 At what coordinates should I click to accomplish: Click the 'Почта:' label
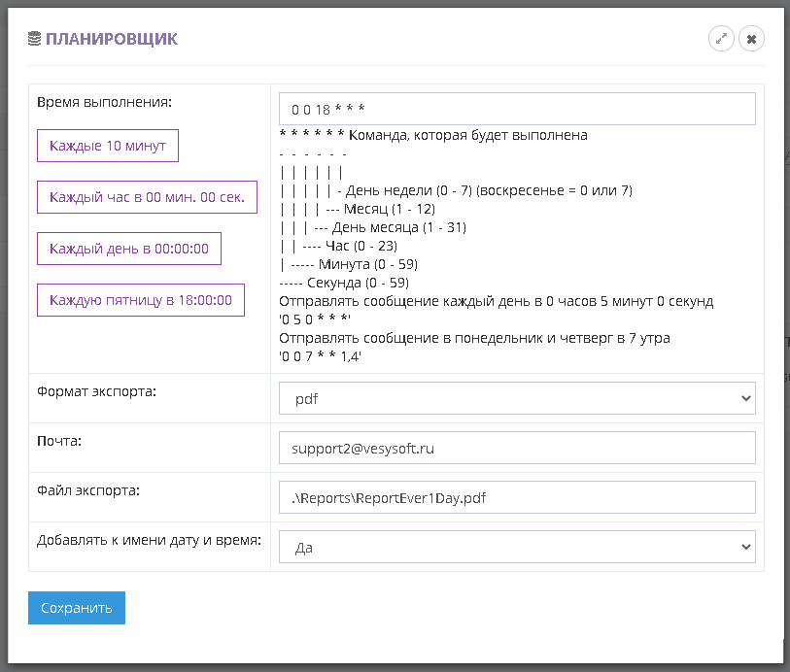[x=60, y=441]
